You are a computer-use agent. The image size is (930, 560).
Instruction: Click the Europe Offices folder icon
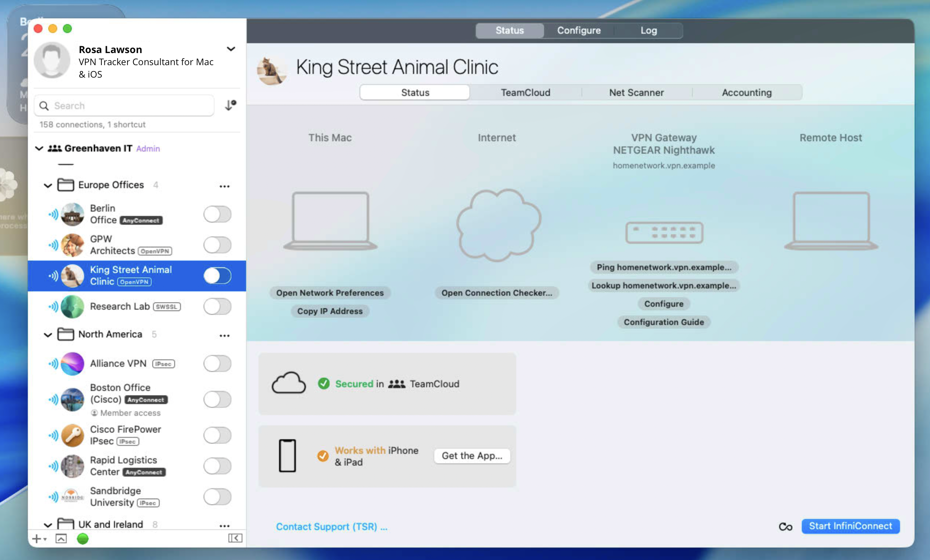coord(65,184)
